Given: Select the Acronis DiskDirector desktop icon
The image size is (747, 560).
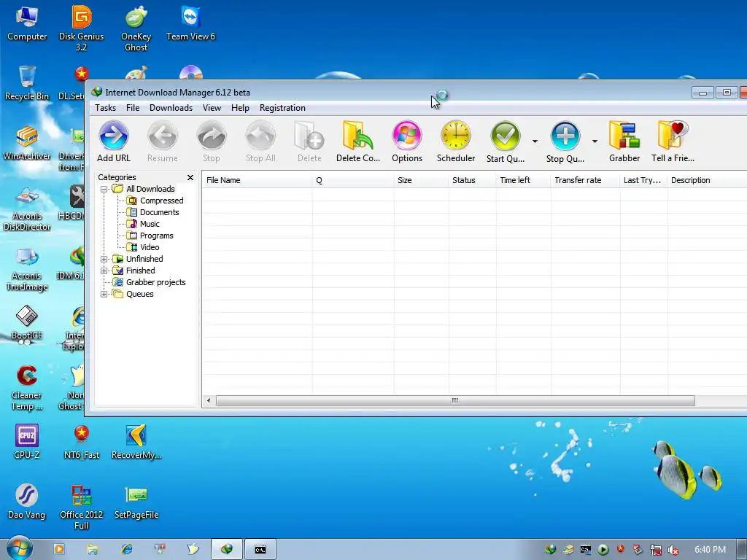Looking at the screenshot, I should click(x=27, y=209).
